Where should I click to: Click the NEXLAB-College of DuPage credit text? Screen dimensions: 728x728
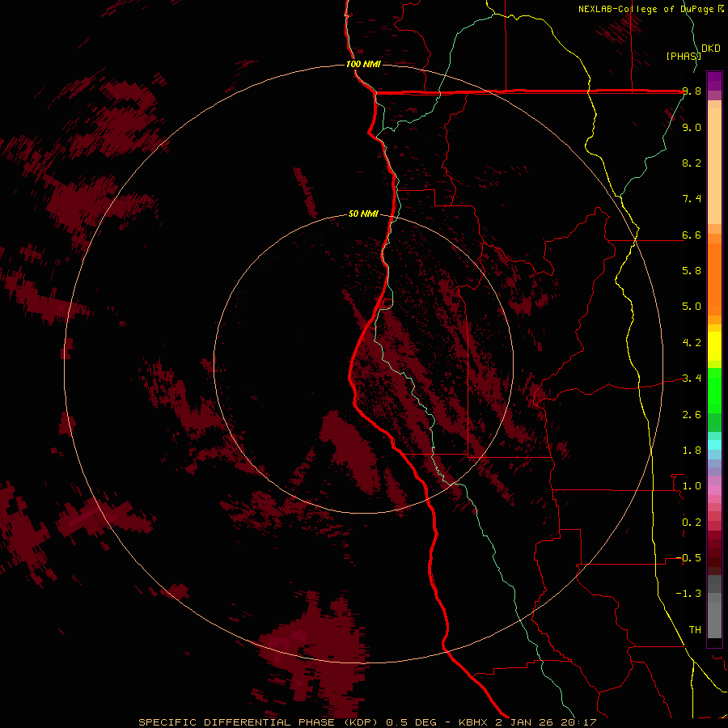tap(646, 9)
